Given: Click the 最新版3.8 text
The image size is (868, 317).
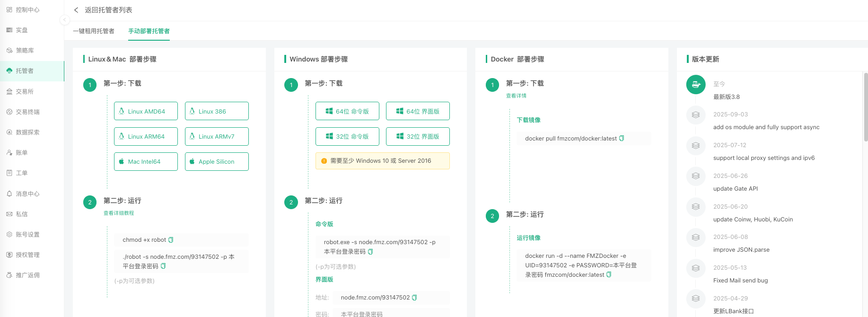Looking at the screenshot, I should 727,97.
